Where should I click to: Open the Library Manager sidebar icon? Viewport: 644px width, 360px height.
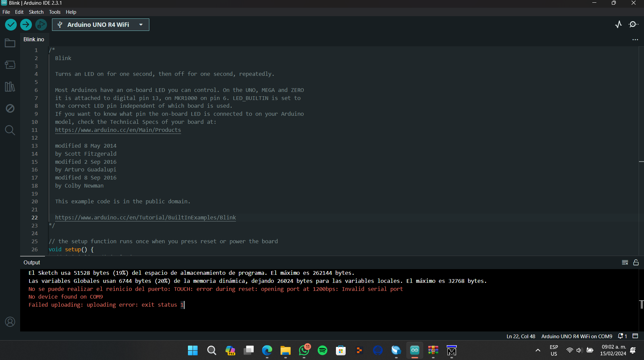click(x=10, y=87)
